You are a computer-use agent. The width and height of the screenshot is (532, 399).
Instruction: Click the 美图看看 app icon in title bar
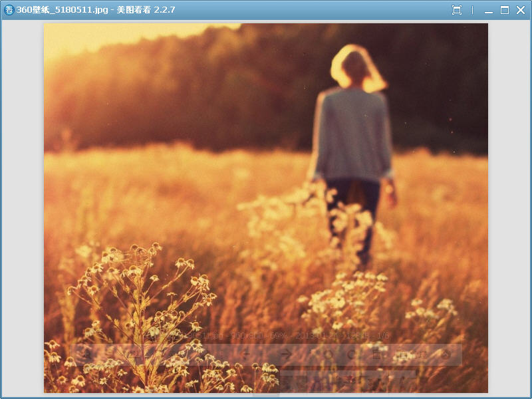coord(9,10)
